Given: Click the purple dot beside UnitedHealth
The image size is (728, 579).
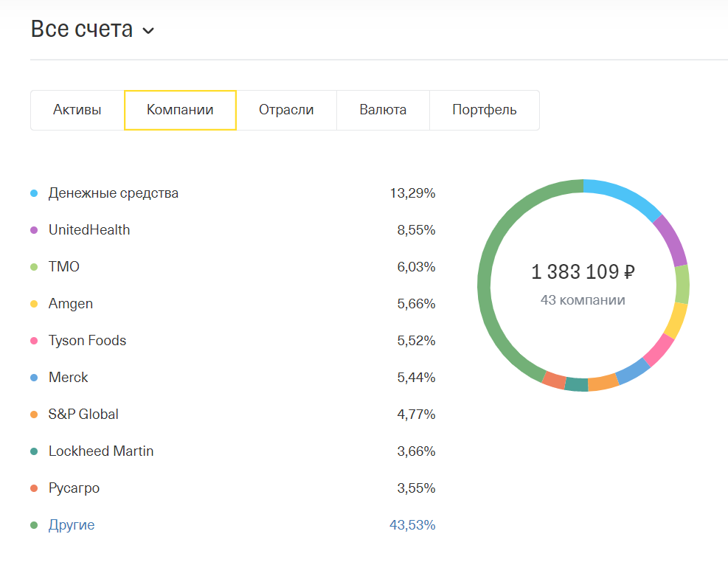Looking at the screenshot, I should pos(34,230).
